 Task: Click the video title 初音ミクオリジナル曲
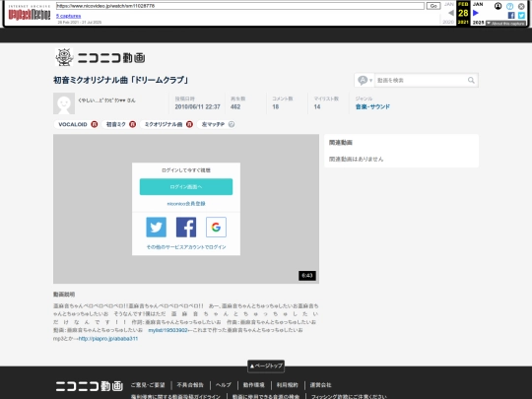(x=121, y=80)
